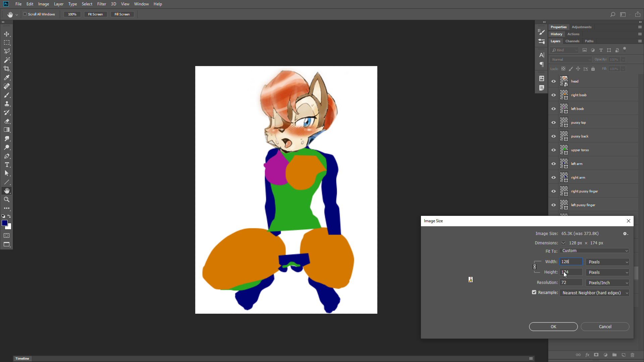Hide the head layer
Viewport: 644px width, 362px height.
[553, 81]
